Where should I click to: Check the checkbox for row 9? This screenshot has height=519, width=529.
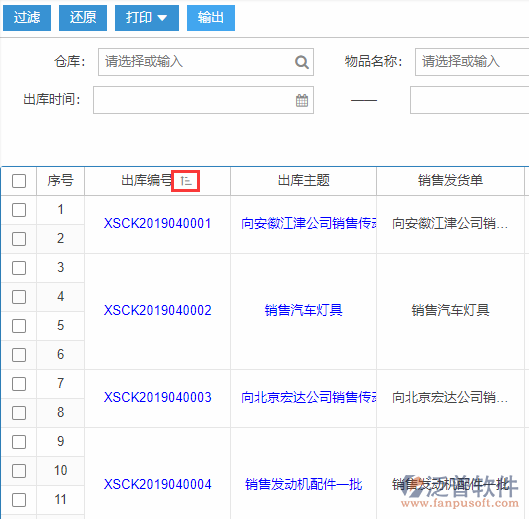[x=19, y=442]
